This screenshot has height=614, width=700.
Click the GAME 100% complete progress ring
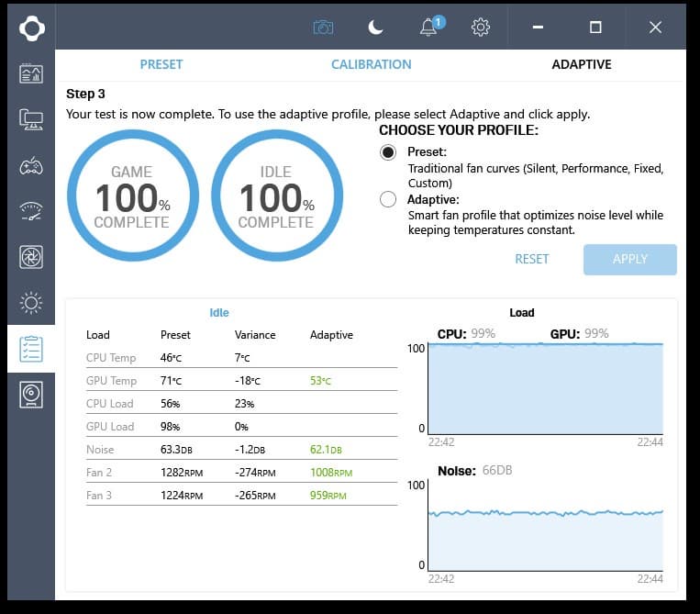pyautogui.click(x=133, y=195)
